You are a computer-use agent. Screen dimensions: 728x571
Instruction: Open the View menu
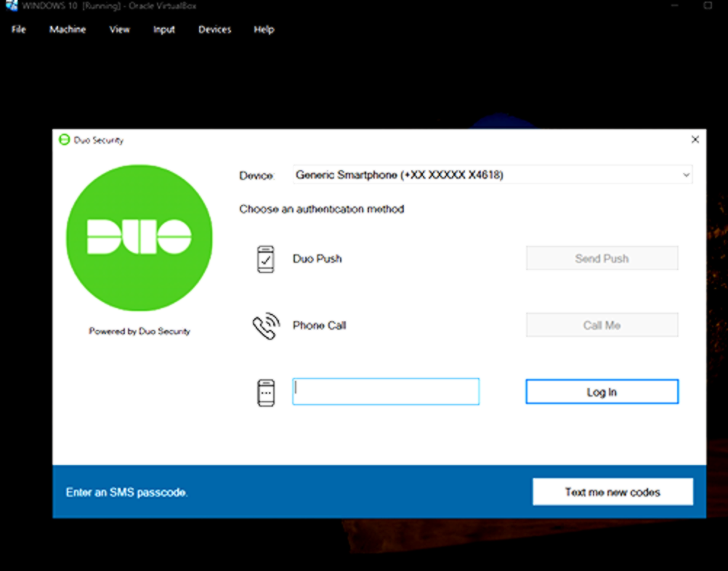point(119,29)
